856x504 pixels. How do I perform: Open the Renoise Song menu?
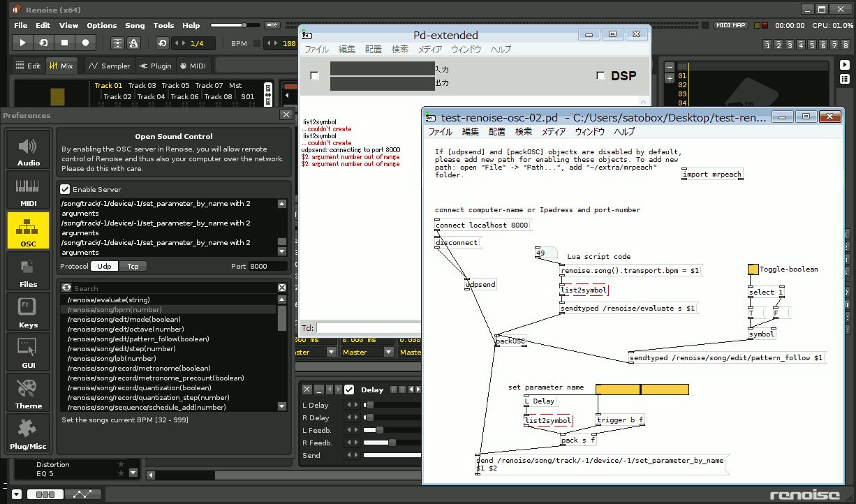click(x=135, y=25)
